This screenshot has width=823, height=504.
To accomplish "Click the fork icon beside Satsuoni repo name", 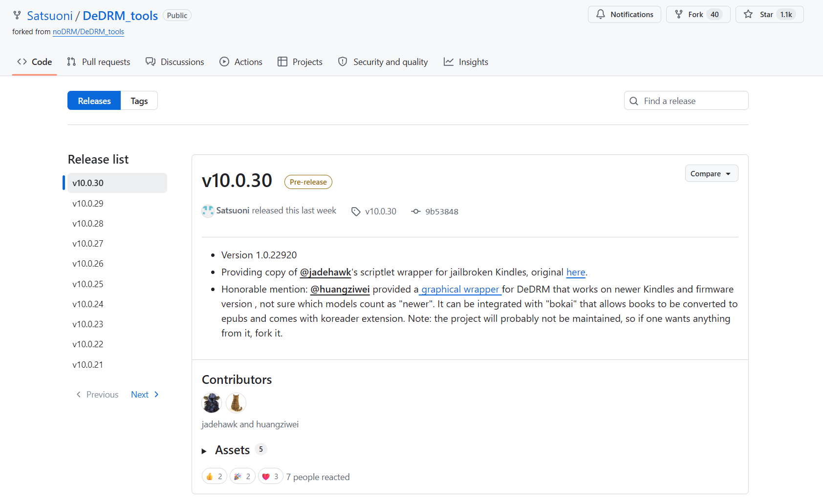I will (x=17, y=16).
